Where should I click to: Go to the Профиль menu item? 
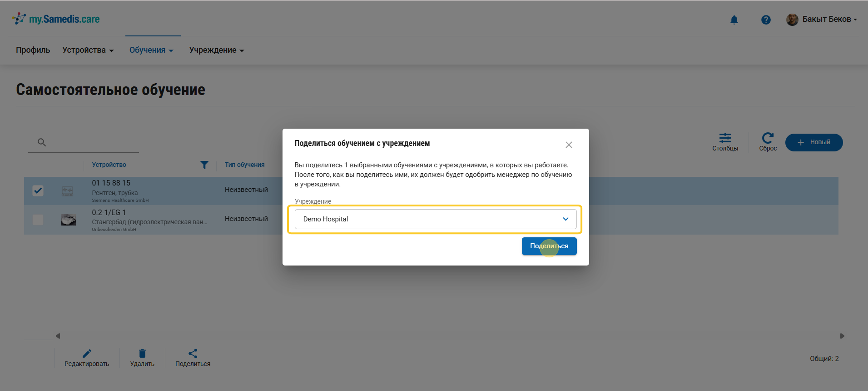[33, 50]
